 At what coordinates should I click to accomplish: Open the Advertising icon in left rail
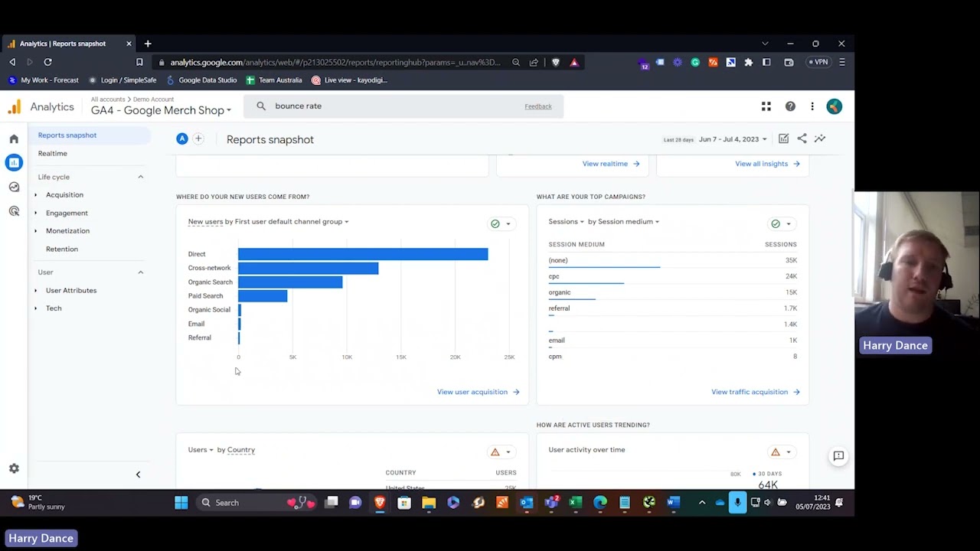point(14,211)
